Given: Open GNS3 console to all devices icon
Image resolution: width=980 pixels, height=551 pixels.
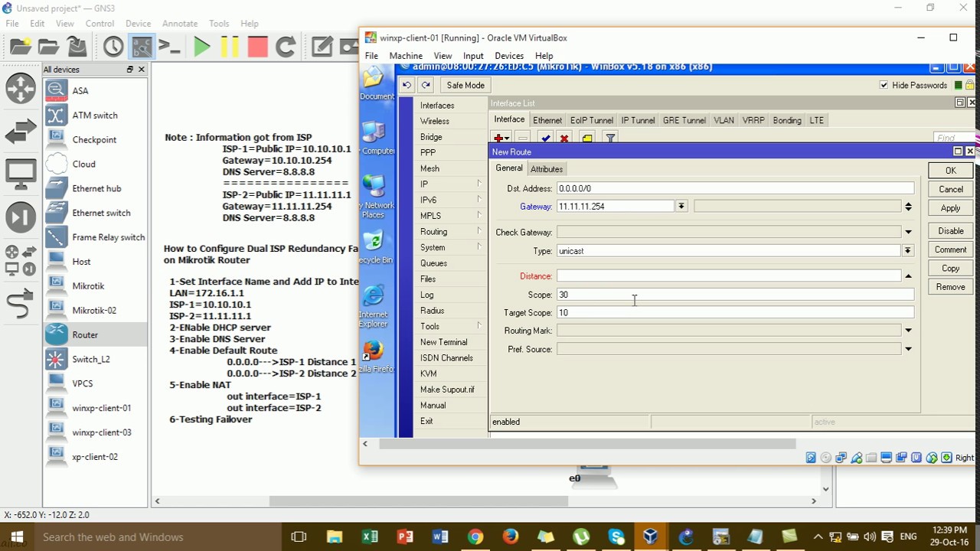Looking at the screenshot, I should coord(169,47).
